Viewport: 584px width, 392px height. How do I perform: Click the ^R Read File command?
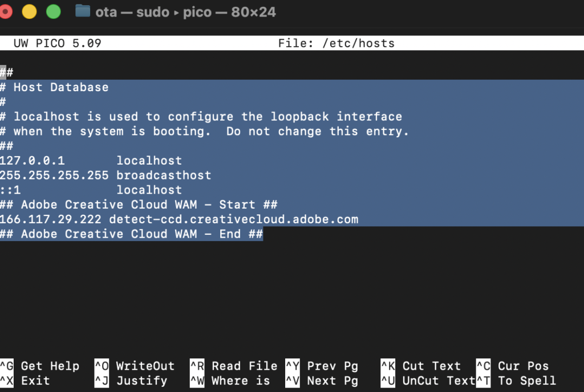click(x=234, y=366)
